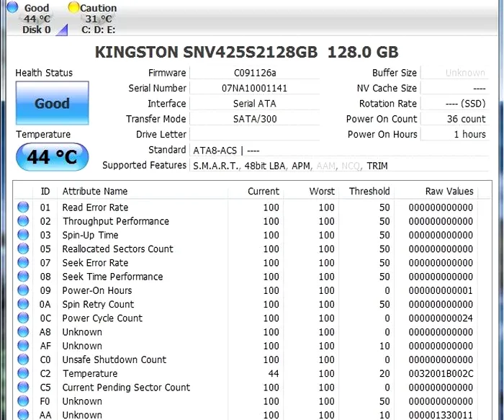Click the Serial Number 07NA10001141 field
The height and width of the screenshot is (420, 504).
tap(255, 88)
